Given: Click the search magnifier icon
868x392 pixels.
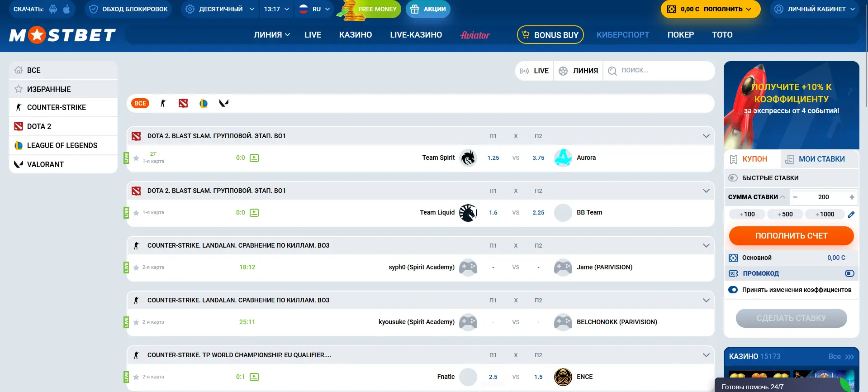Looking at the screenshot, I should coord(612,71).
